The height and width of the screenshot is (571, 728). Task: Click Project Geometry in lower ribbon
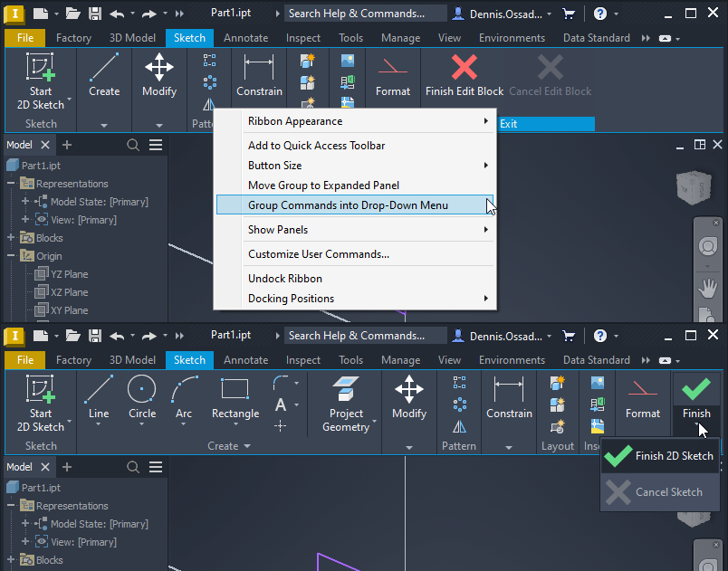(x=346, y=404)
